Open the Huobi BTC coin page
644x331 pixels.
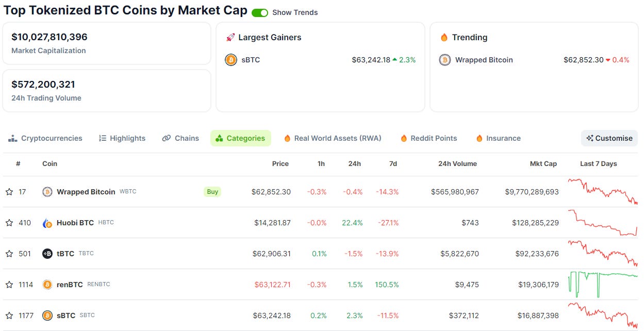[75, 223]
